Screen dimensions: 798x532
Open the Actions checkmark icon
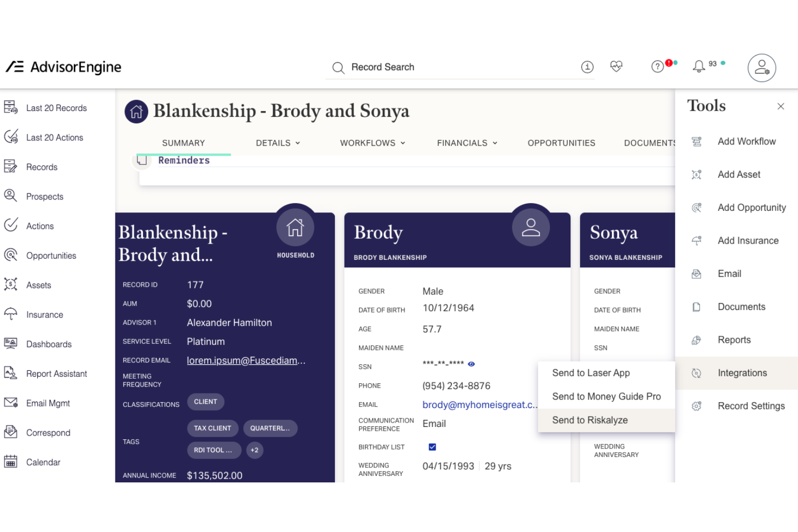pos(11,225)
